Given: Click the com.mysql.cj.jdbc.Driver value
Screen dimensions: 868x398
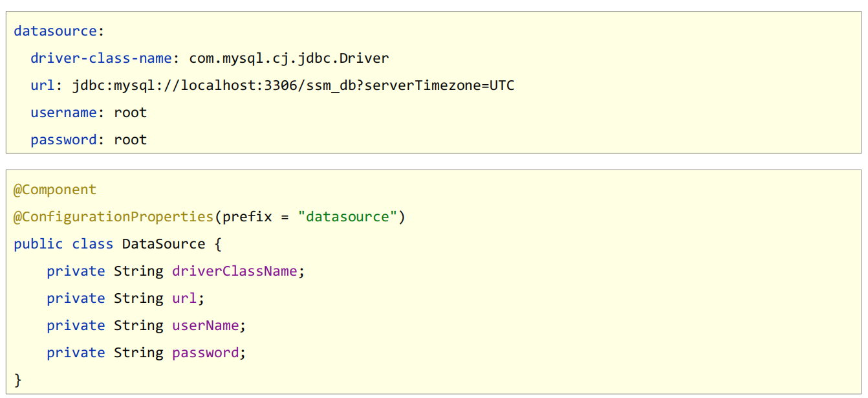Looking at the screenshot, I should [x=288, y=58].
